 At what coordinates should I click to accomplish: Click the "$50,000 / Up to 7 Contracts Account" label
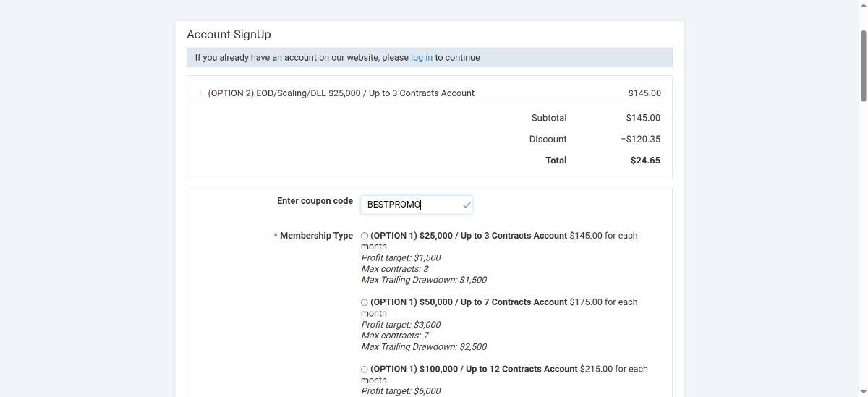[468, 302]
